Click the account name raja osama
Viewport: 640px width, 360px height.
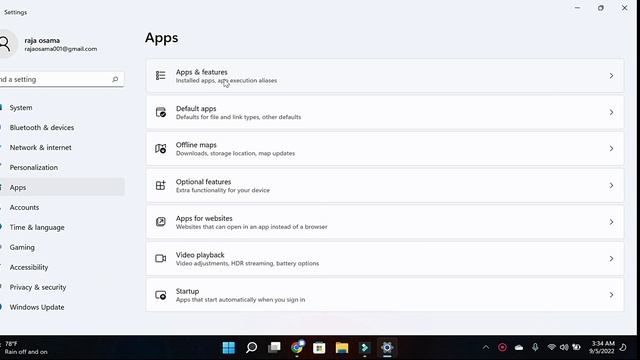tap(42, 40)
